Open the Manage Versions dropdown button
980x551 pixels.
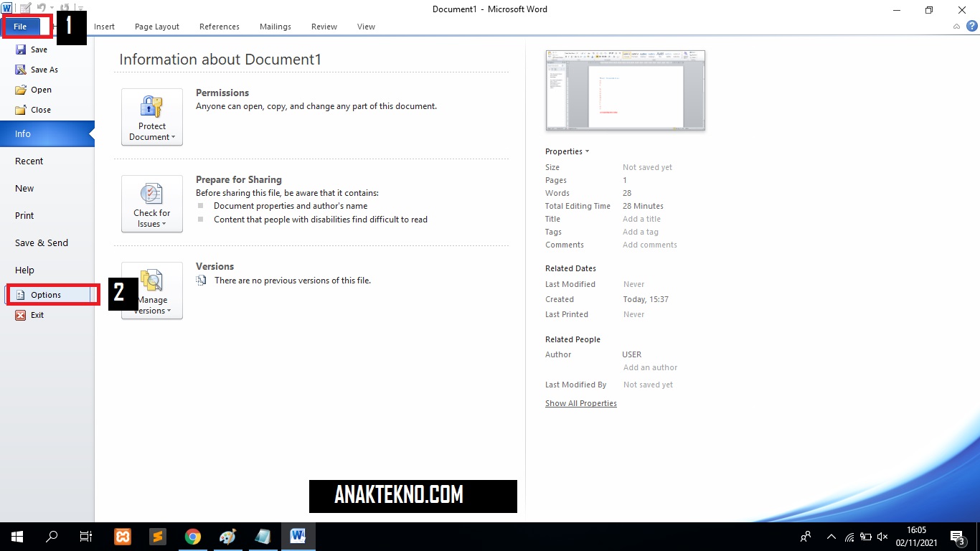152,291
